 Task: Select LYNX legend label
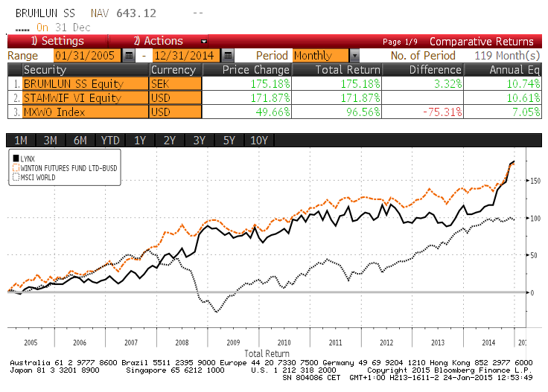[28, 159]
